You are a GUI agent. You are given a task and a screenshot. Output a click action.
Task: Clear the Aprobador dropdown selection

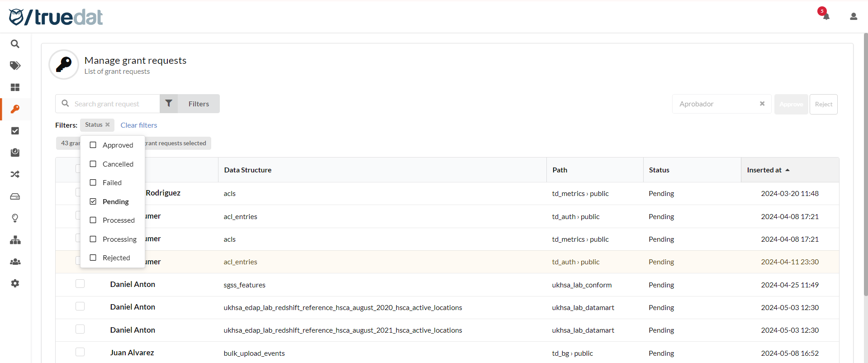pos(762,104)
